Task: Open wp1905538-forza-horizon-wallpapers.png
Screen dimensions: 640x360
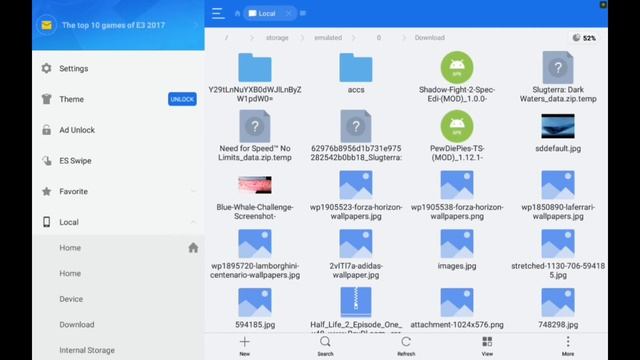Action: click(457, 195)
